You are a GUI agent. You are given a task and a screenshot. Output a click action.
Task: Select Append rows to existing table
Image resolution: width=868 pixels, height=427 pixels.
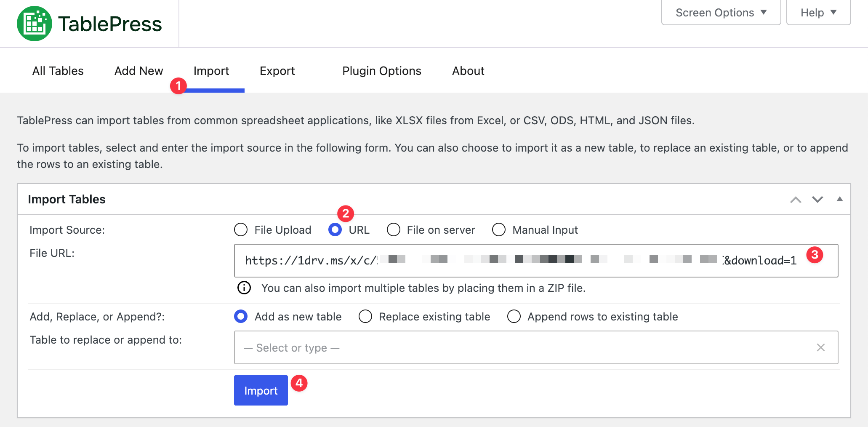point(514,316)
